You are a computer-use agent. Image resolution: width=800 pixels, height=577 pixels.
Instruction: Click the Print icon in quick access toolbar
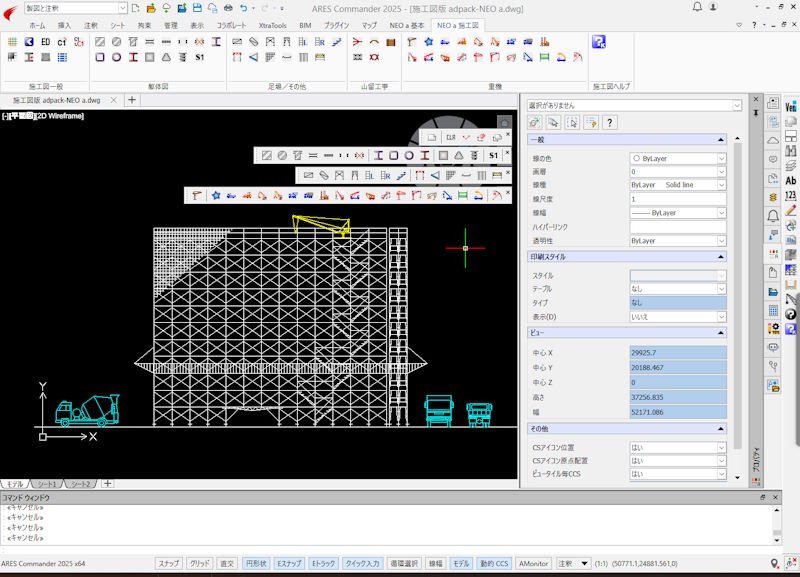[228, 8]
